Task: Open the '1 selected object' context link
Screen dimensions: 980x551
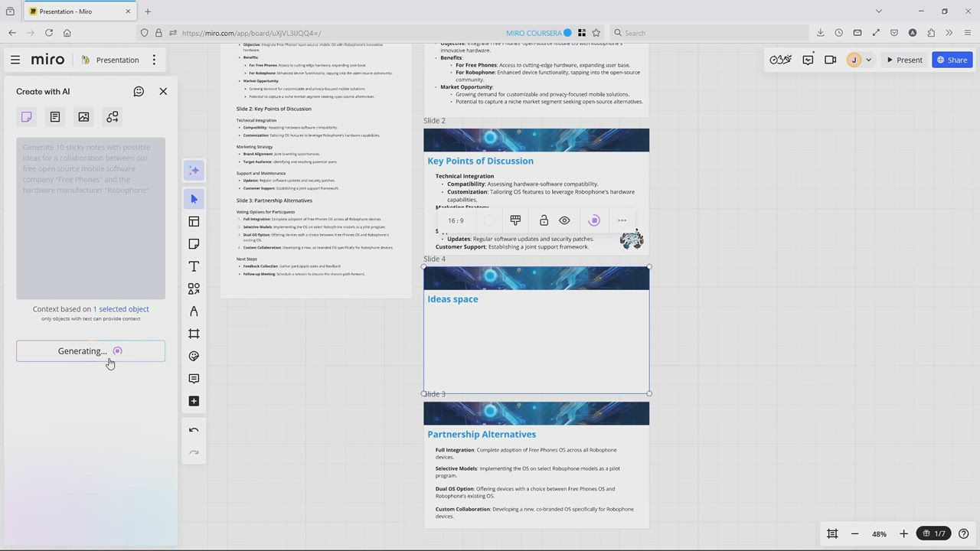Action: point(121,309)
